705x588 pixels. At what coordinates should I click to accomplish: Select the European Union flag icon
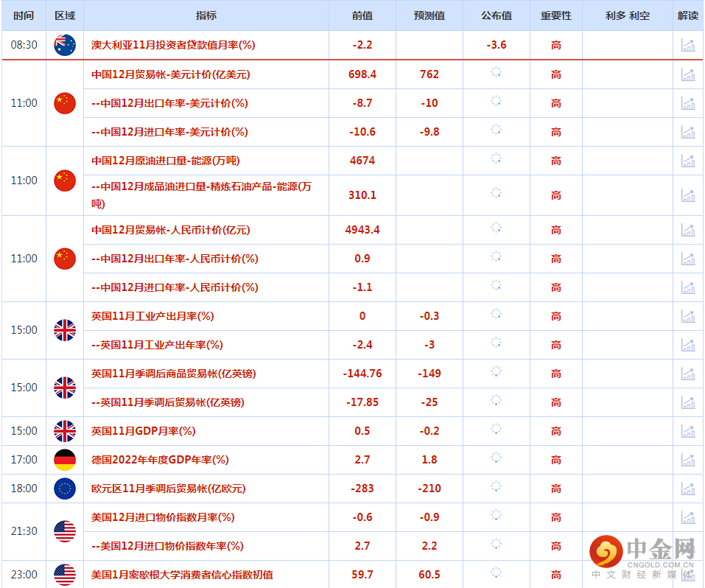(65, 489)
